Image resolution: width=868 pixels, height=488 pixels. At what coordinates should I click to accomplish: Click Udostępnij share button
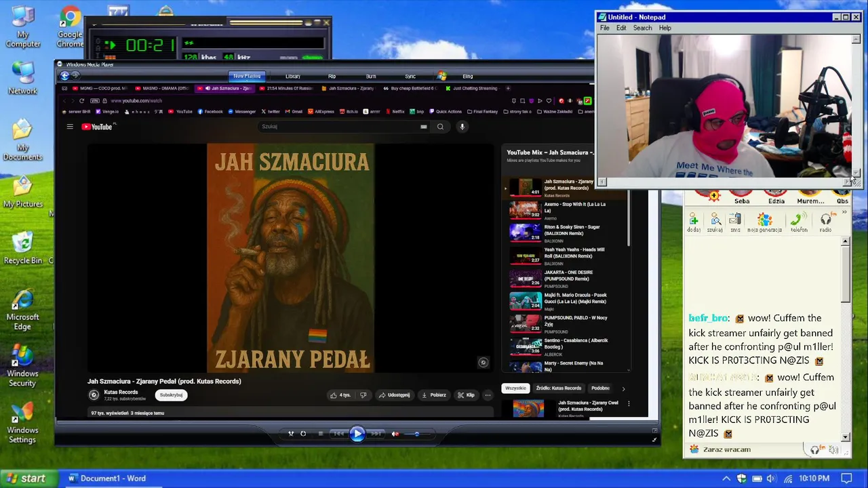(394, 395)
